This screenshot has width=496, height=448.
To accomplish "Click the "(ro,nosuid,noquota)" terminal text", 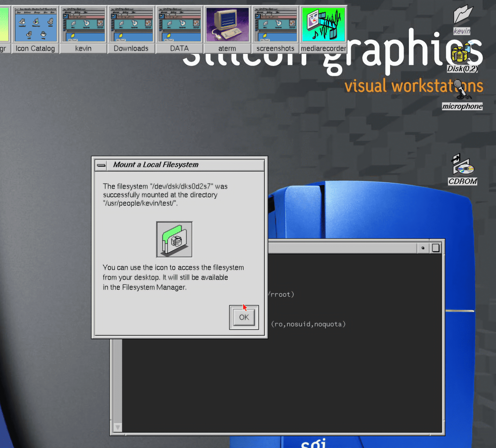I will point(308,324).
